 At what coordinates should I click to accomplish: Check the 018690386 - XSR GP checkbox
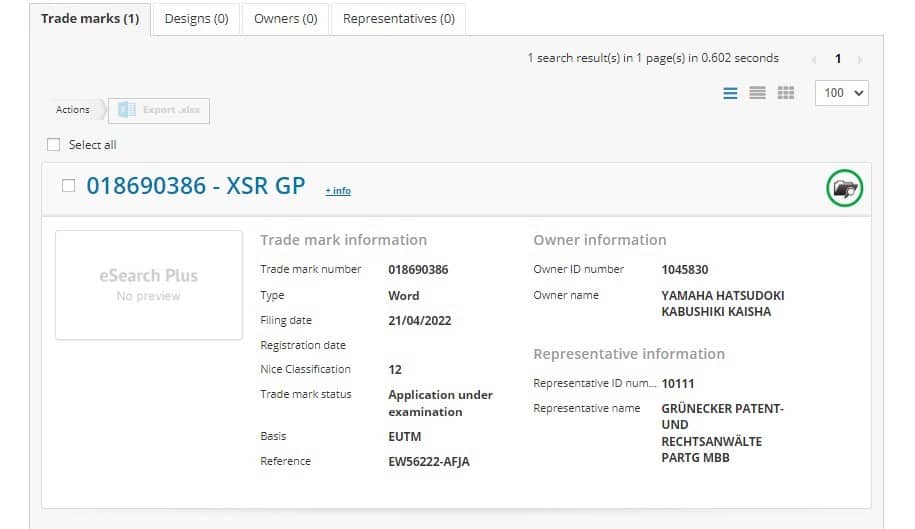coord(68,186)
